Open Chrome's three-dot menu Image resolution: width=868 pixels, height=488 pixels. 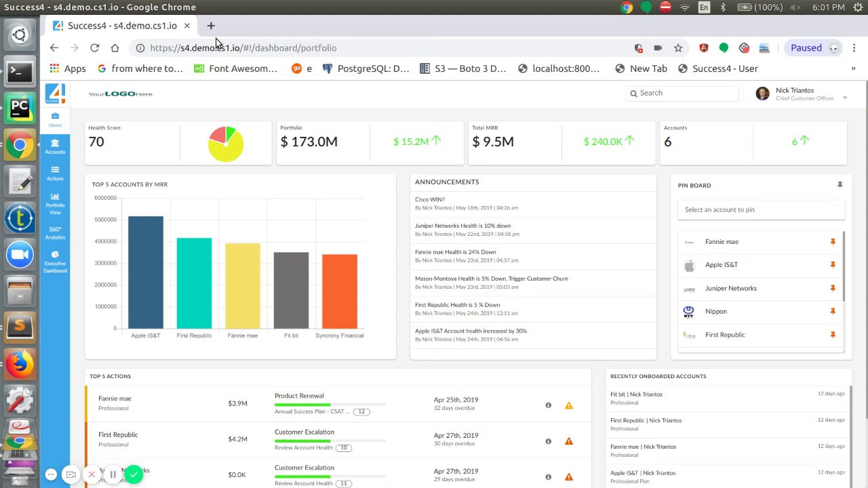(x=854, y=48)
